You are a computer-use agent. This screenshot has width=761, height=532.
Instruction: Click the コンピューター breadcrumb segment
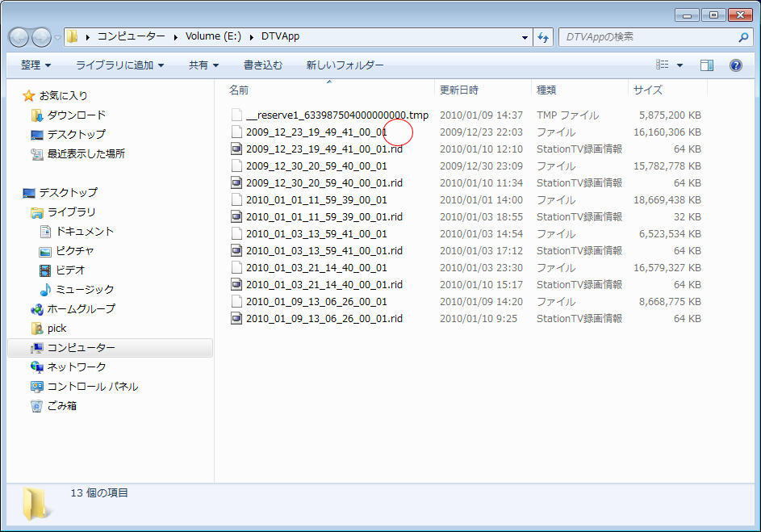point(131,36)
